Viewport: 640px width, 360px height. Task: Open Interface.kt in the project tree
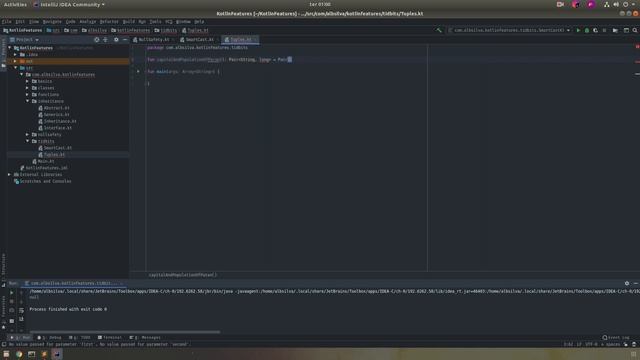[55, 128]
